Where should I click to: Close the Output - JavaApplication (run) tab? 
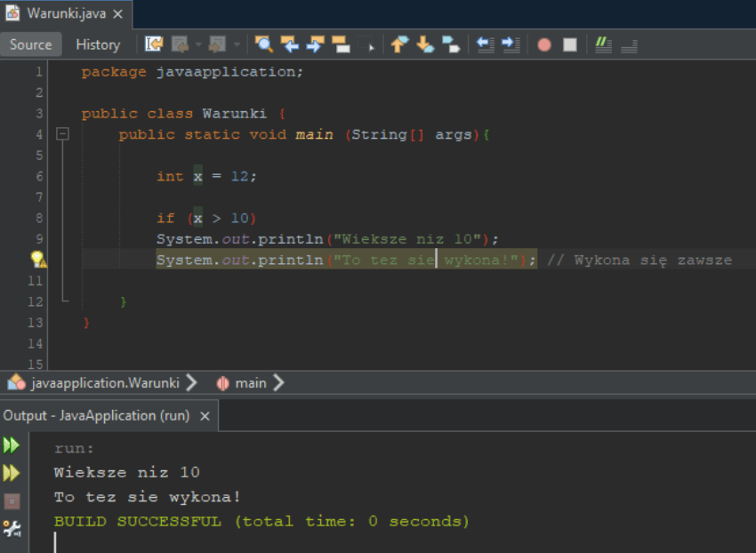point(205,416)
